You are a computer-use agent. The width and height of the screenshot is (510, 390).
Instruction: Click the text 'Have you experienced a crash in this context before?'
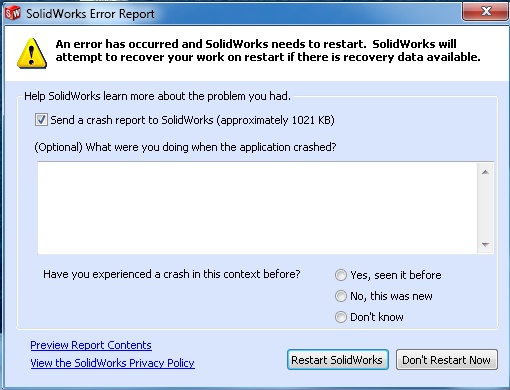[172, 274]
